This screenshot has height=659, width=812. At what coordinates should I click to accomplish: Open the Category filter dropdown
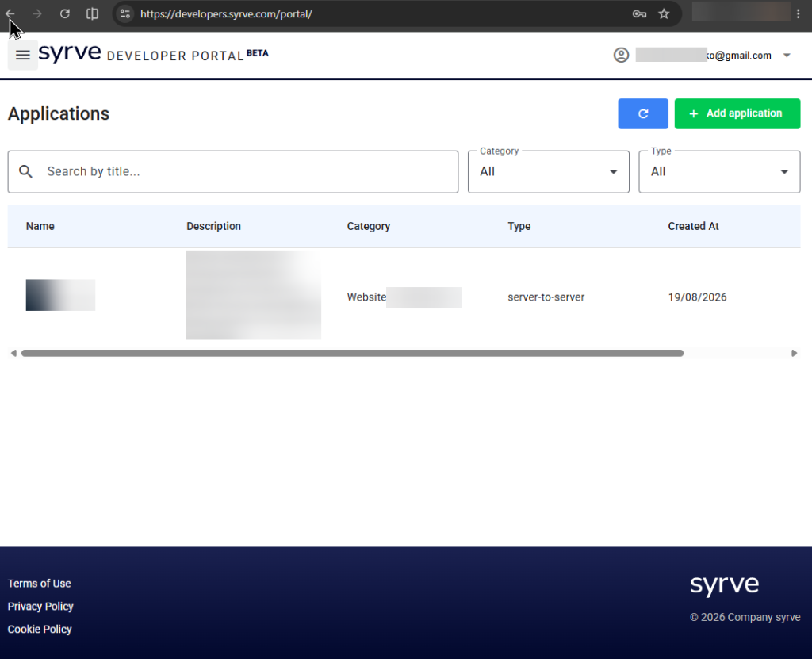(549, 172)
